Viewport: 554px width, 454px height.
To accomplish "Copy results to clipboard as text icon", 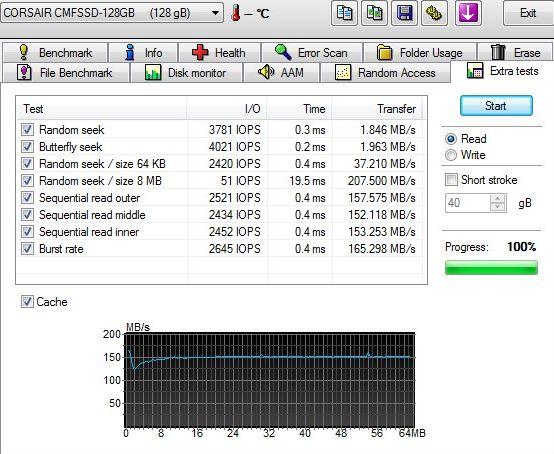I will (x=344, y=13).
